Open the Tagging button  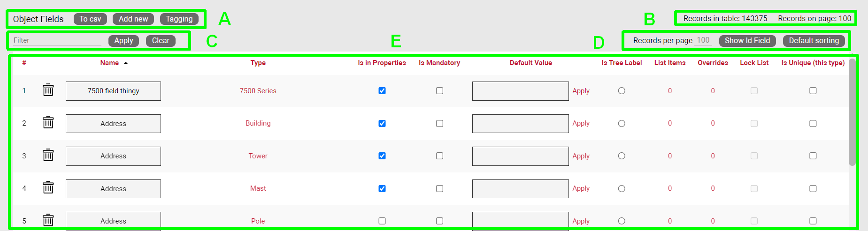coord(179,19)
